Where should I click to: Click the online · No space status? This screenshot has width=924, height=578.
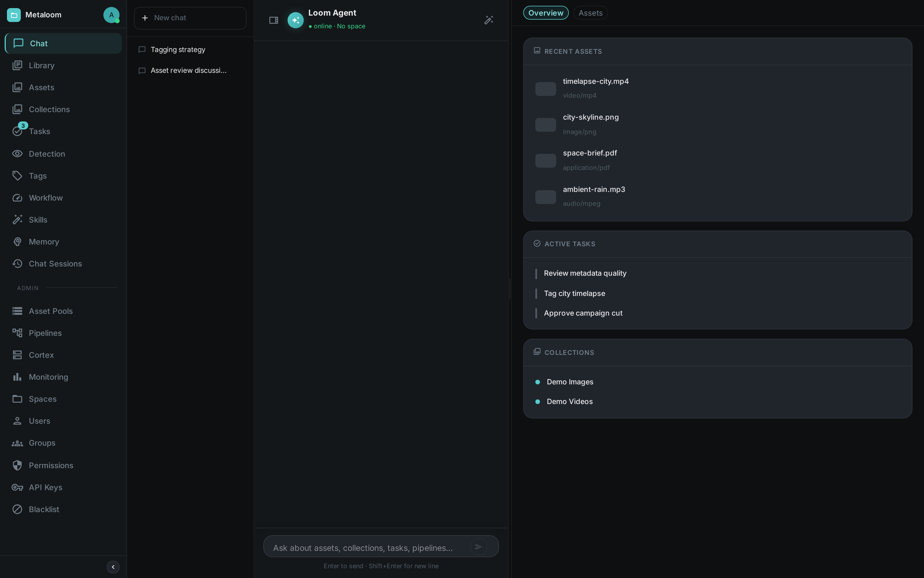pos(337,26)
